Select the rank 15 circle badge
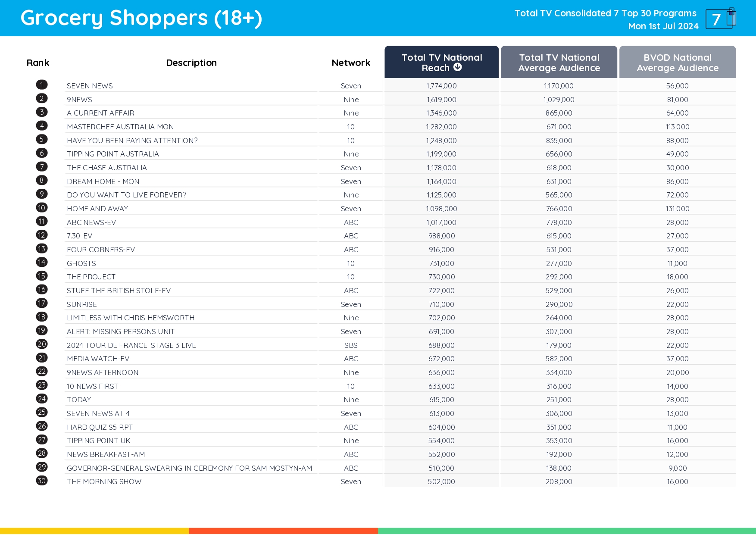 [42, 276]
